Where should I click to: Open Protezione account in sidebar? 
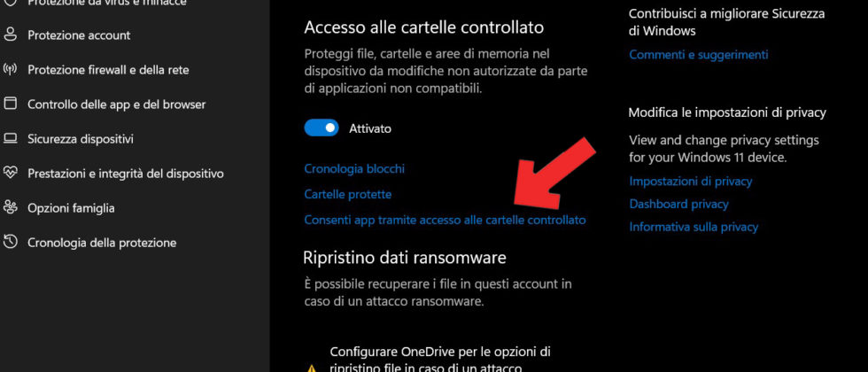[79, 35]
